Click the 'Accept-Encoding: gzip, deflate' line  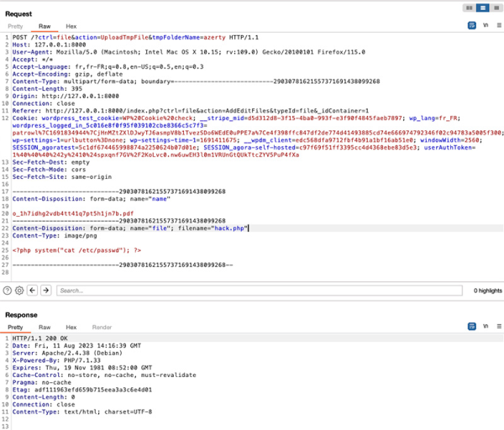click(67, 74)
